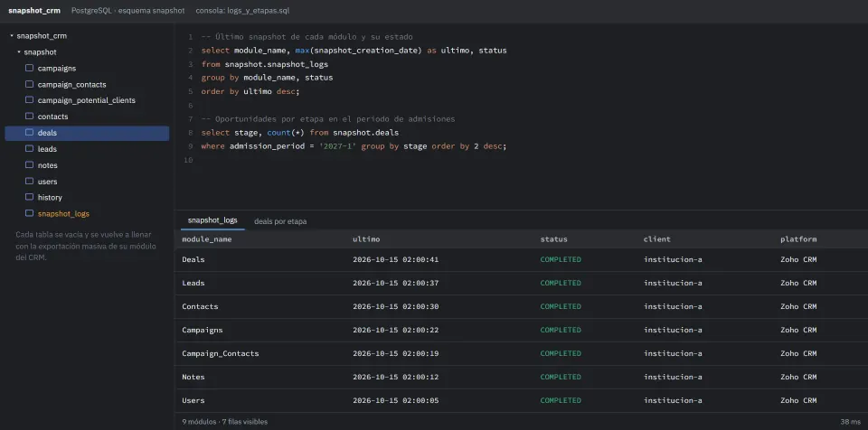868x430 pixels.
Task: Click the consola: logs_y_etapas.sql title
Action: coord(242,11)
